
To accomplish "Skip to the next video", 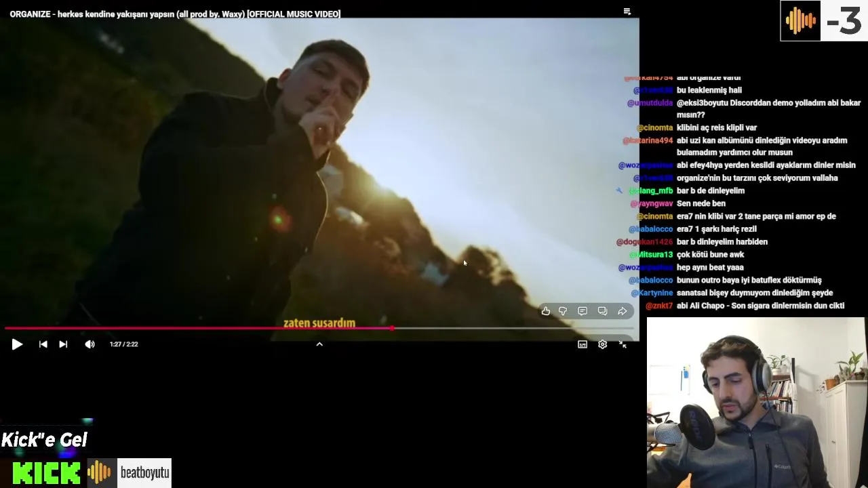I will coord(63,344).
